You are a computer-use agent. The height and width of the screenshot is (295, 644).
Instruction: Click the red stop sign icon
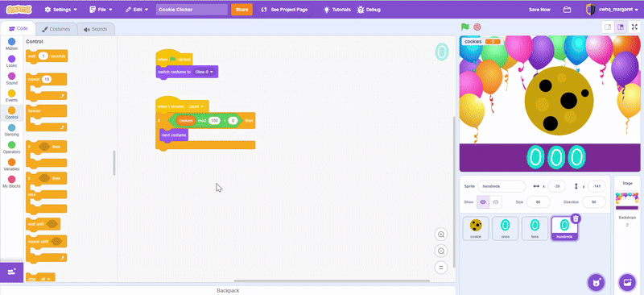tap(477, 27)
